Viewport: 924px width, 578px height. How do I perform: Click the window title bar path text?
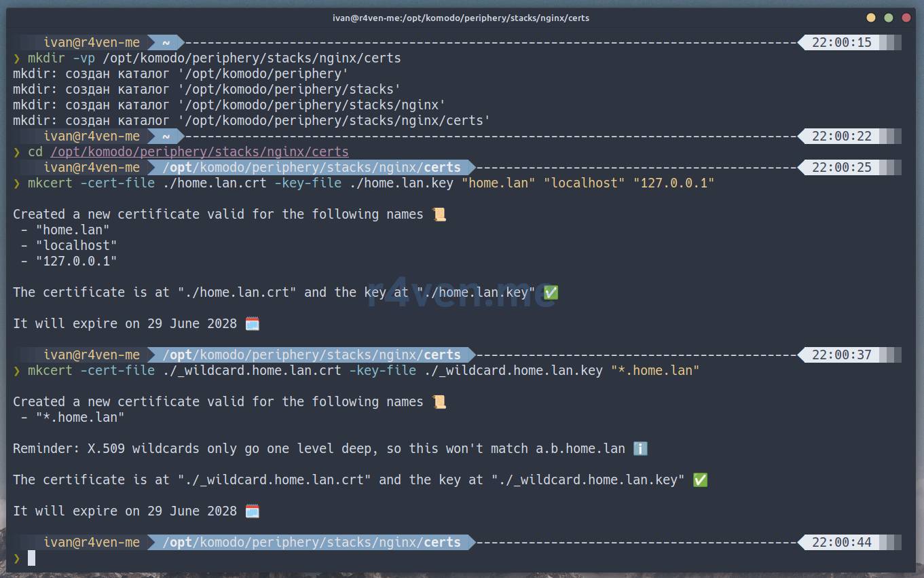(x=461, y=18)
